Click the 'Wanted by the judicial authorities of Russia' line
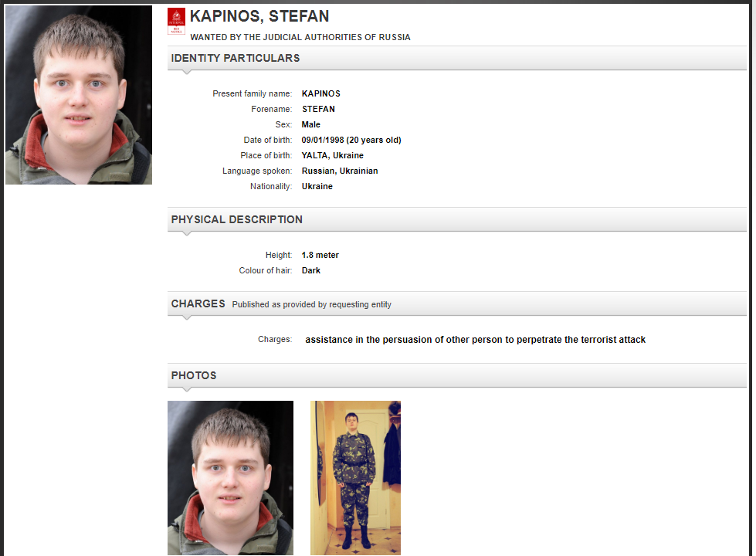The image size is (756, 556). tap(300, 37)
